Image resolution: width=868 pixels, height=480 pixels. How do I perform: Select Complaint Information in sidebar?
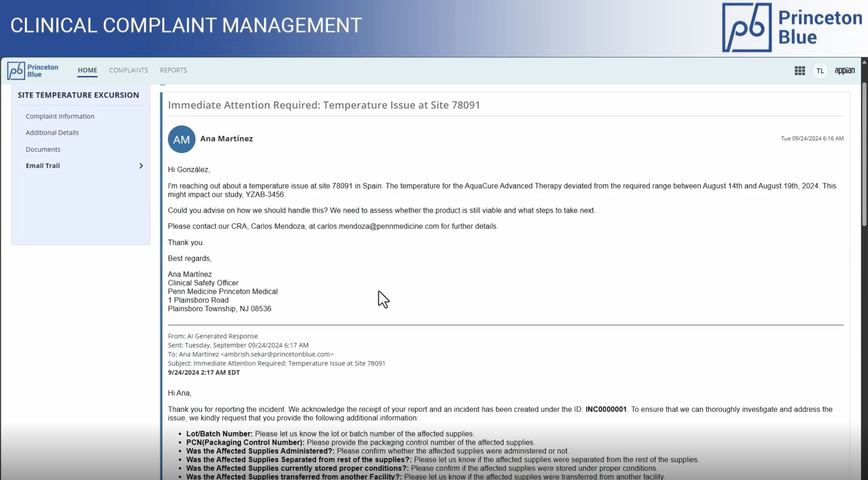pos(60,116)
